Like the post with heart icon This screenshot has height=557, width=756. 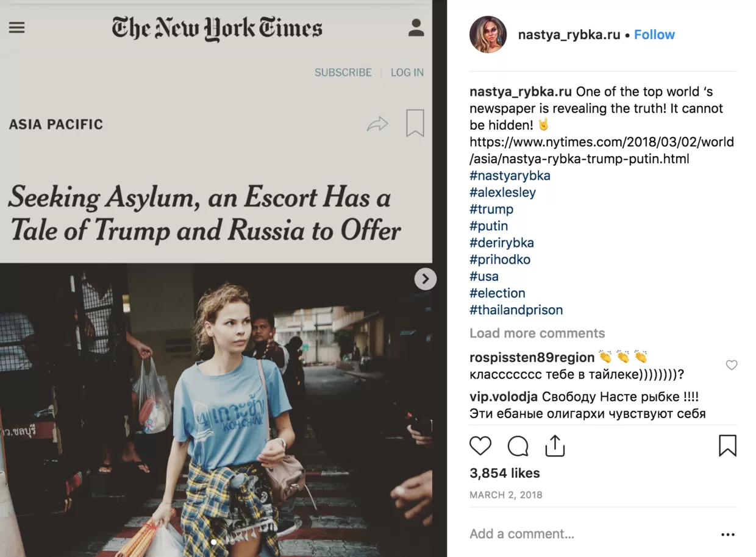pos(480,446)
